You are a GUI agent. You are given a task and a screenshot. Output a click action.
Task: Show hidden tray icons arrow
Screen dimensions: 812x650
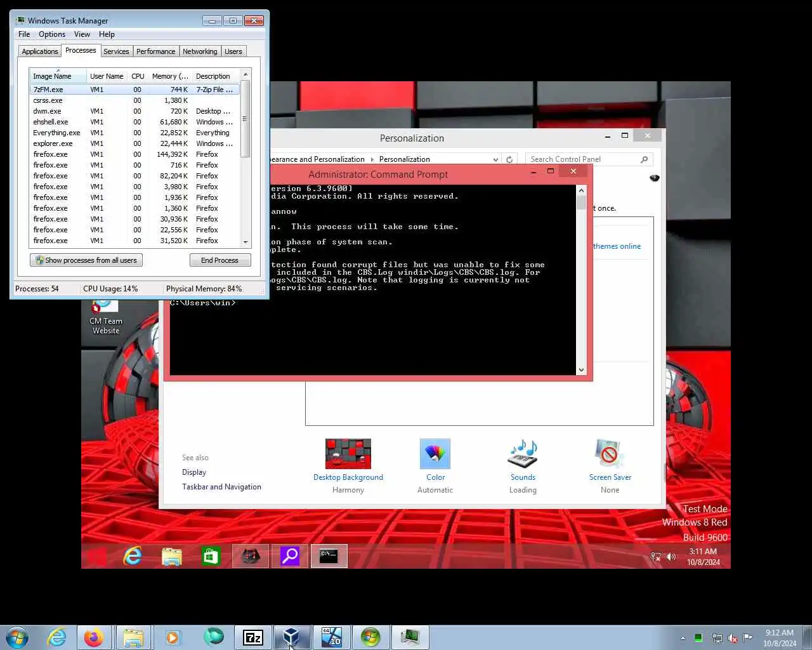click(x=683, y=638)
